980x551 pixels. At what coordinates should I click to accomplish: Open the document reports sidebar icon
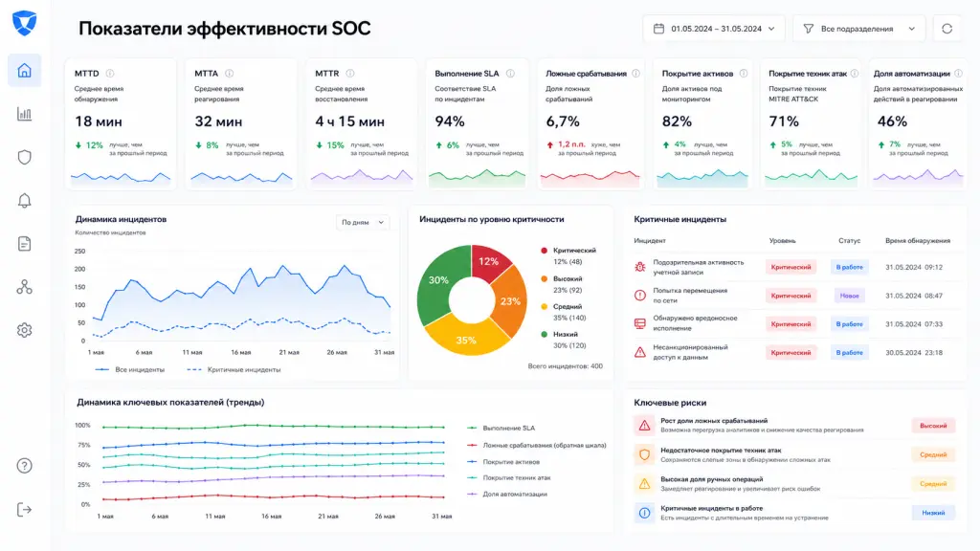24,244
